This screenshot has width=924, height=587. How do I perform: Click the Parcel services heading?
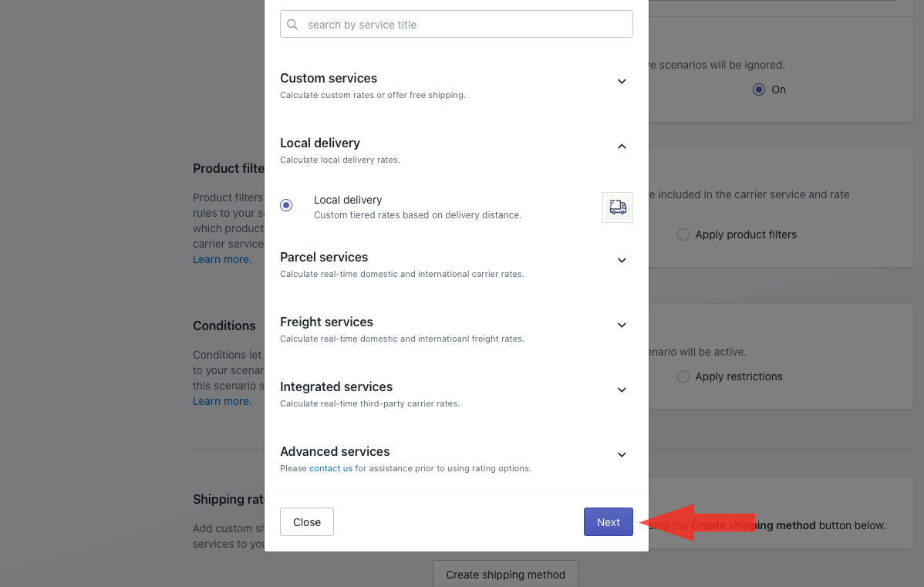pos(324,257)
